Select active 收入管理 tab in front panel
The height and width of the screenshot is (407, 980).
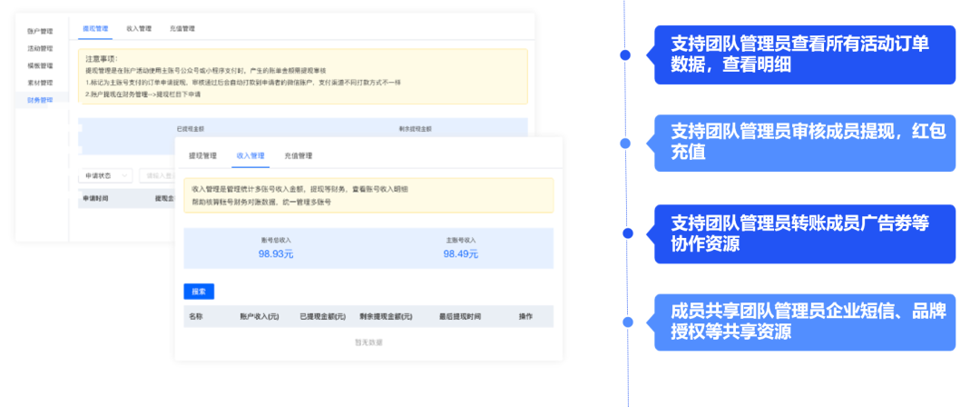[x=250, y=155]
